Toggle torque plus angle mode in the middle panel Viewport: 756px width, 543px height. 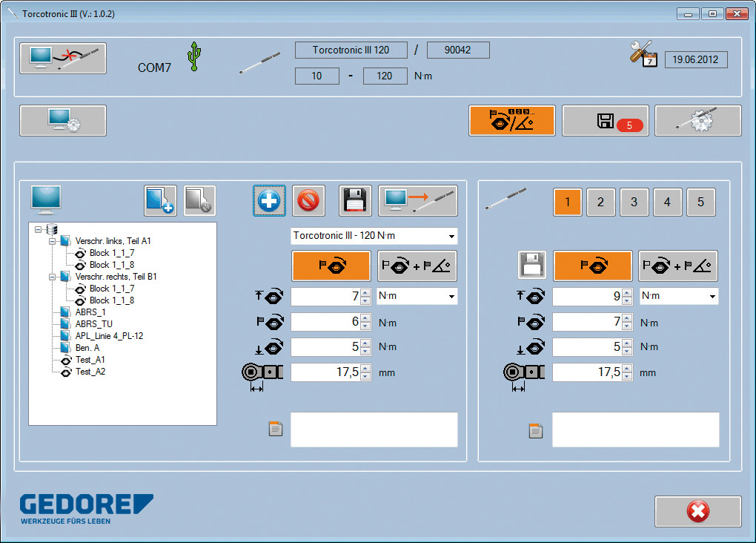[x=417, y=266]
